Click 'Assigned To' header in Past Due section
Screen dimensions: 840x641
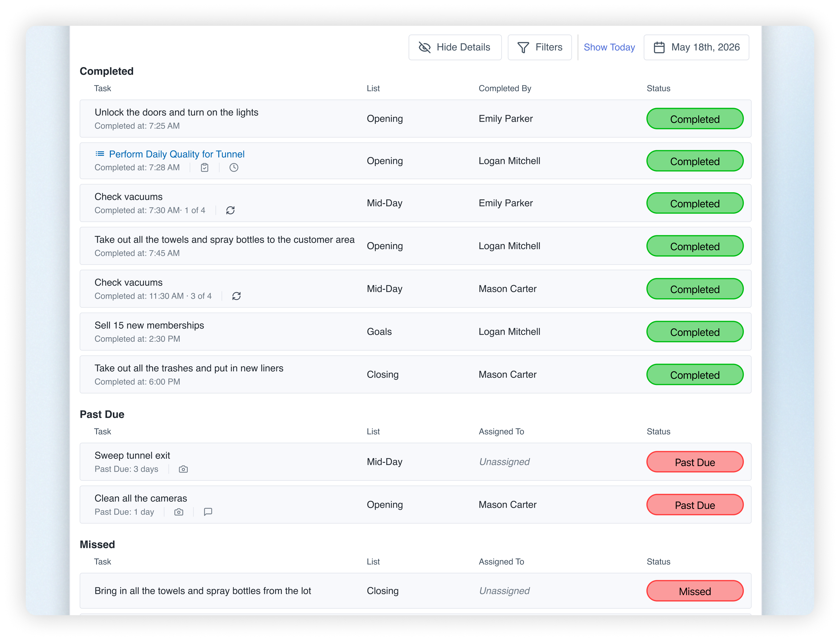501,432
